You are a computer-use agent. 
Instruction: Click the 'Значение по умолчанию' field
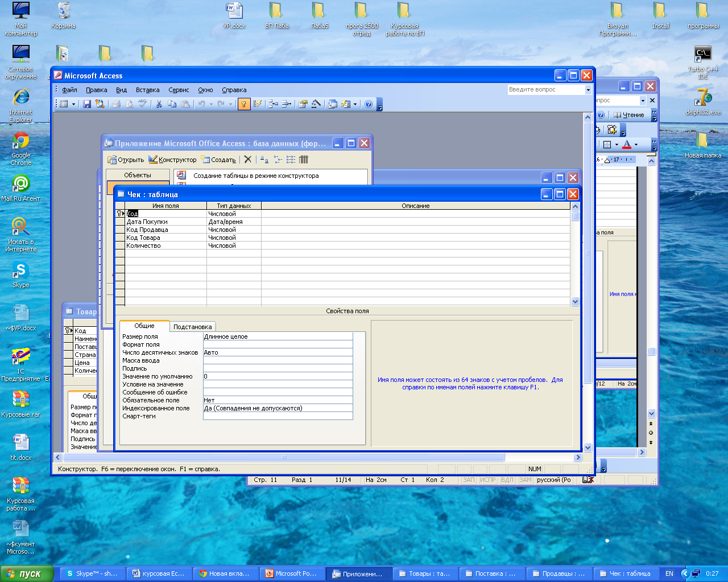278,376
